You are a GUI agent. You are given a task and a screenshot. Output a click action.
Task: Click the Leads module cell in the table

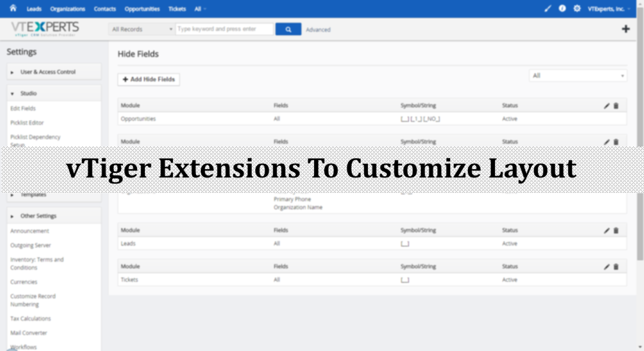[x=128, y=244]
